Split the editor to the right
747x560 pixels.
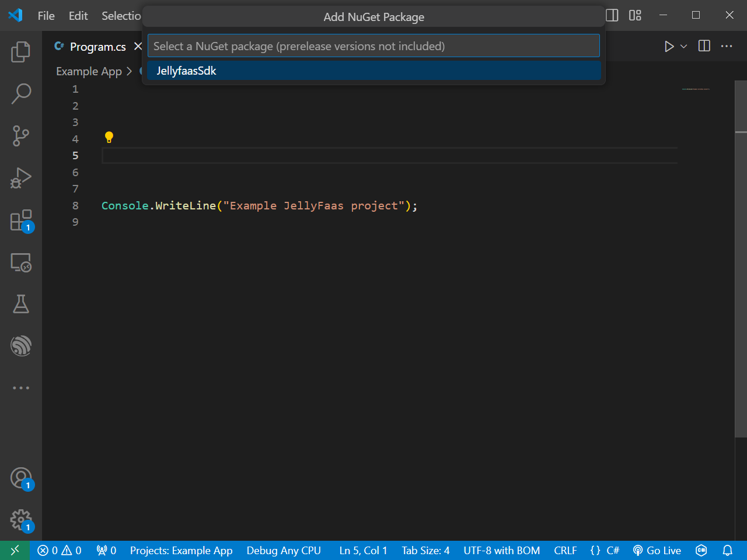(x=704, y=46)
